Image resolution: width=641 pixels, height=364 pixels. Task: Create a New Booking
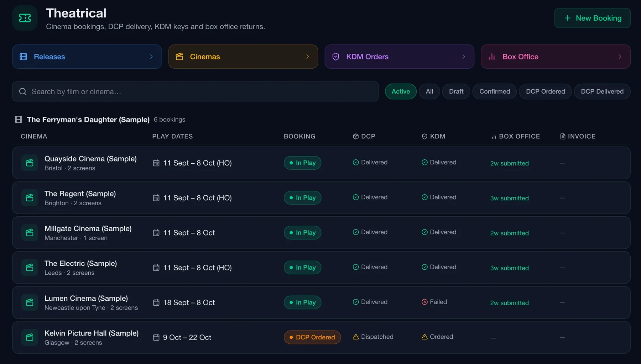(592, 18)
